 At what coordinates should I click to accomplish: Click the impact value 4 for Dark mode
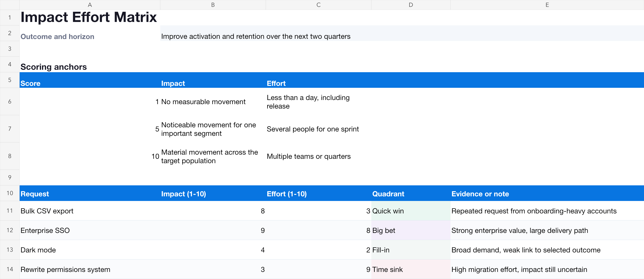213,249
